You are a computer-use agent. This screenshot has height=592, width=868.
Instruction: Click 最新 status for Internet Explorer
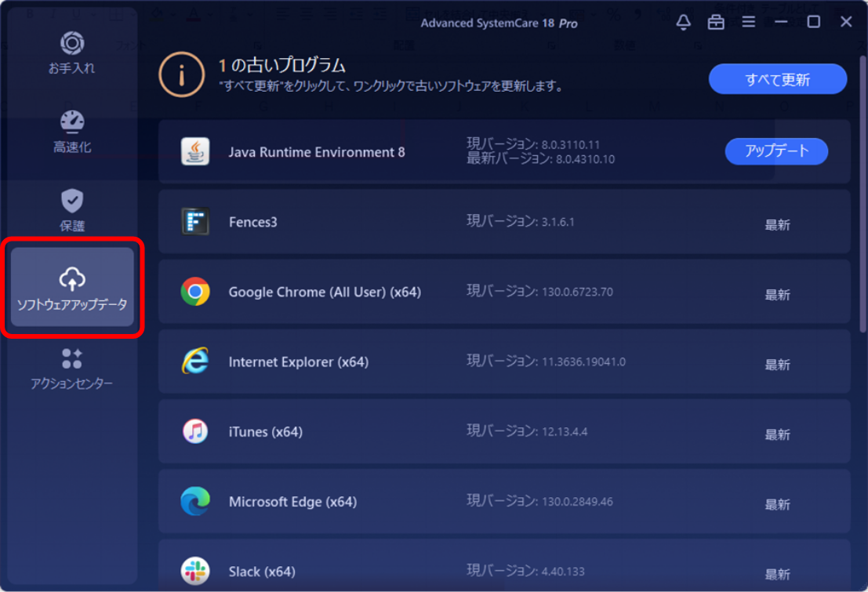[x=777, y=365]
